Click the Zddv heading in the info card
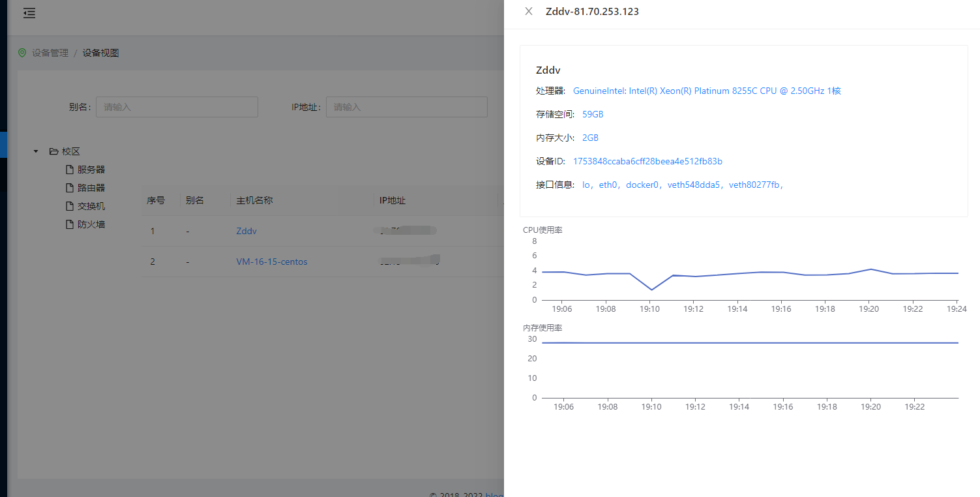 [548, 70]
